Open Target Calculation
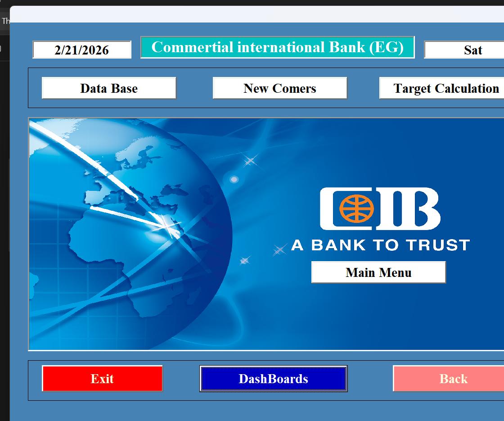Image resolution: width=504 pixels, height=421 pixels. (x=441, y=88)
